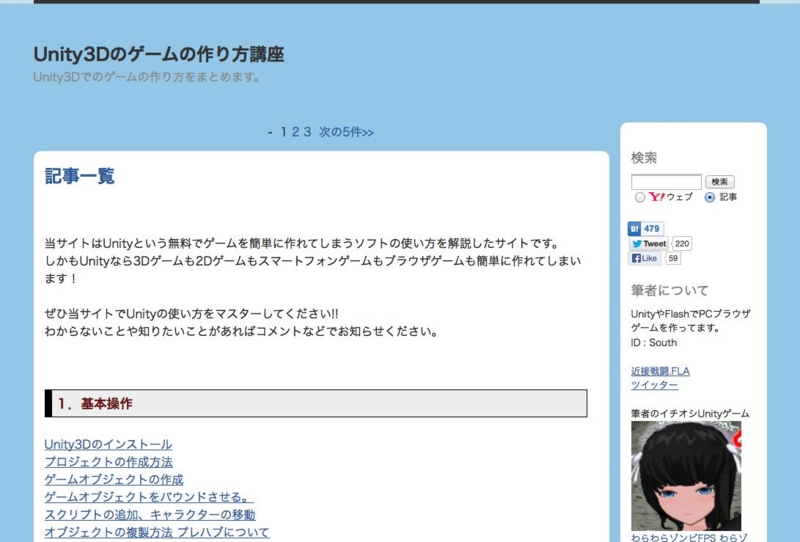
Task: Open the Unity3Dのゲームの作り方講座 site title
Action: pos(159,54)
